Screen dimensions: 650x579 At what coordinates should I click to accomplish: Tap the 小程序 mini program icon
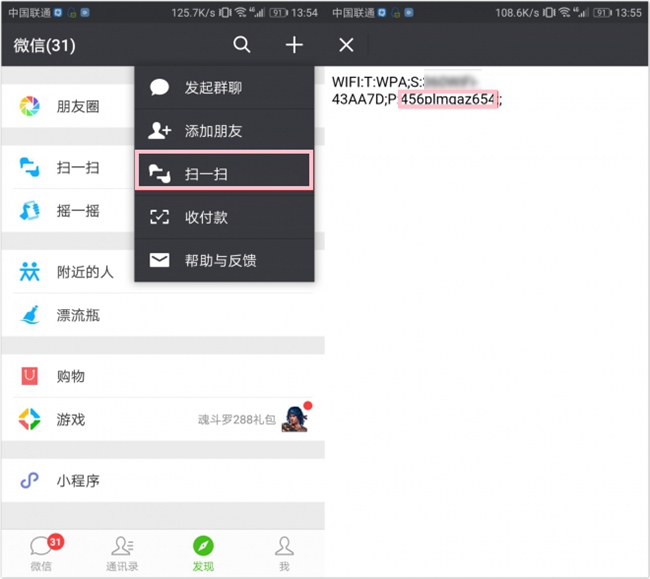point(29,480)
